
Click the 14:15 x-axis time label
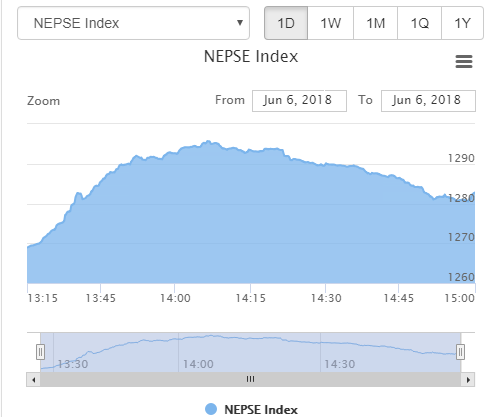[x=251, y=298]
